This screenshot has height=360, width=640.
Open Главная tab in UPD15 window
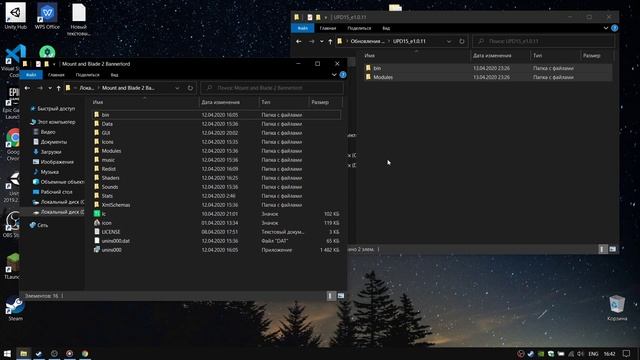coord(328,28)
